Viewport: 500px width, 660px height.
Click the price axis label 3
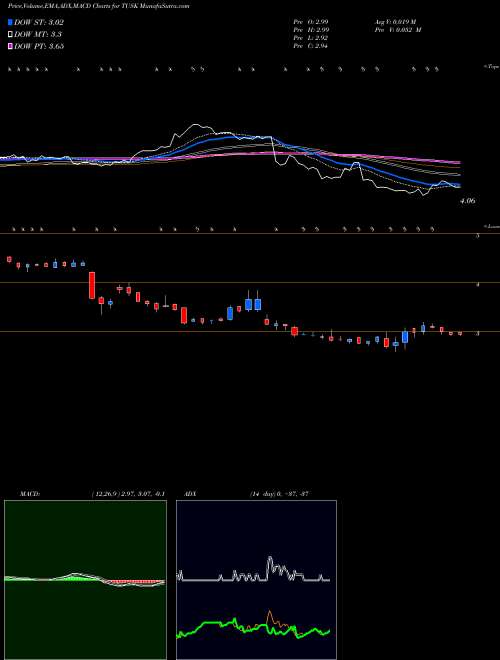(477, 333)
